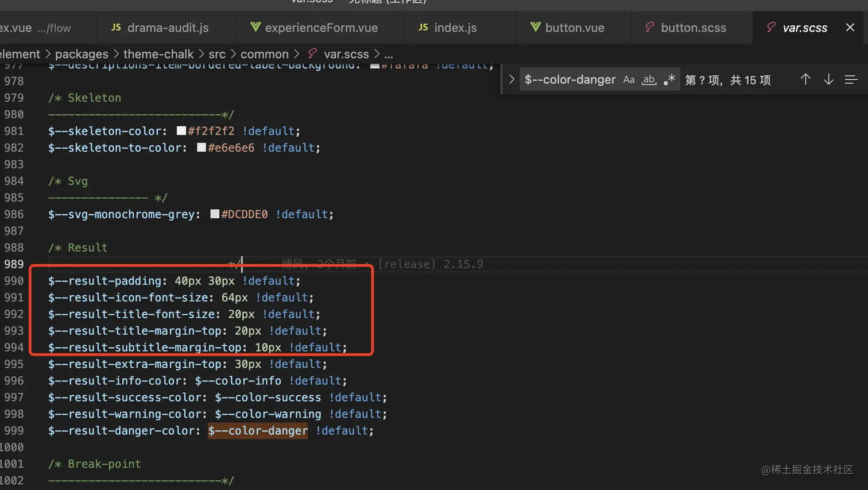The width and height of the screenshot is (868, 490).
Task: Click the Sass icon on var.scss tab
Action: pos(772,28)
